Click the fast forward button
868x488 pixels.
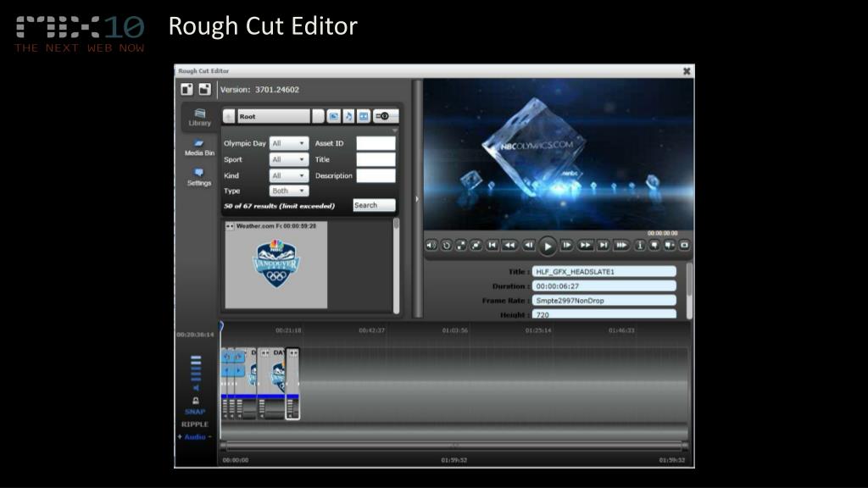[x=585, y=245]
